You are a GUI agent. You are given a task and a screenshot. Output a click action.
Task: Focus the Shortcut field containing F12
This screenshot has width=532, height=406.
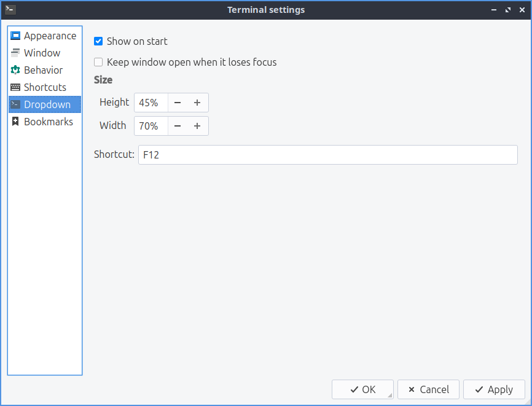[x=327, y=155]
